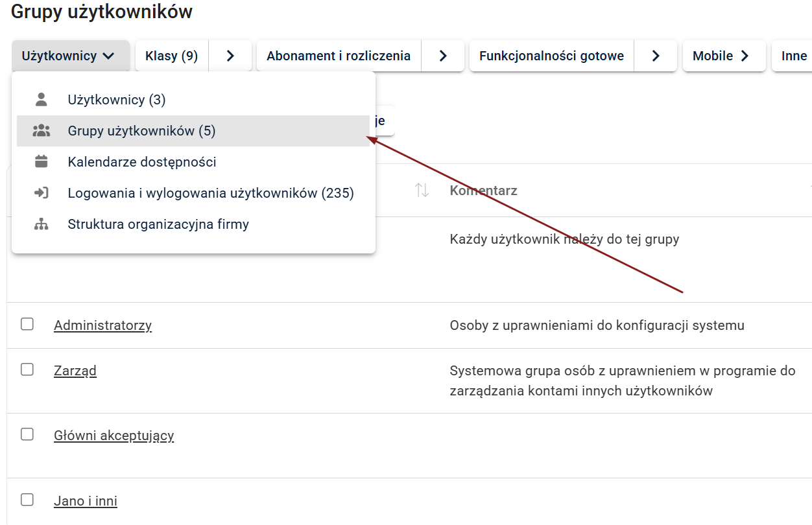Open the chevron next to Funkcjonalności gotowe
The height and width of the screenshot is (525, 812).
[656, 56]
